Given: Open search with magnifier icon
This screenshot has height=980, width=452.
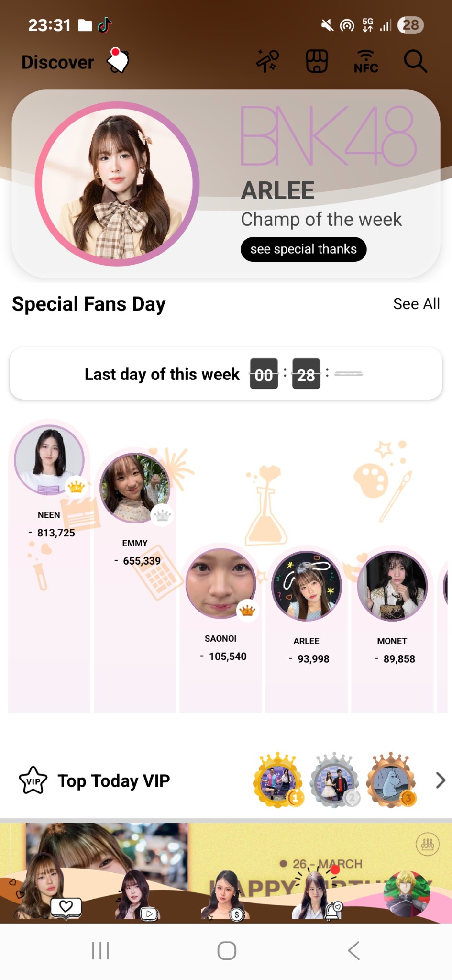Looking at the screenshot, I should coord(415,61).
